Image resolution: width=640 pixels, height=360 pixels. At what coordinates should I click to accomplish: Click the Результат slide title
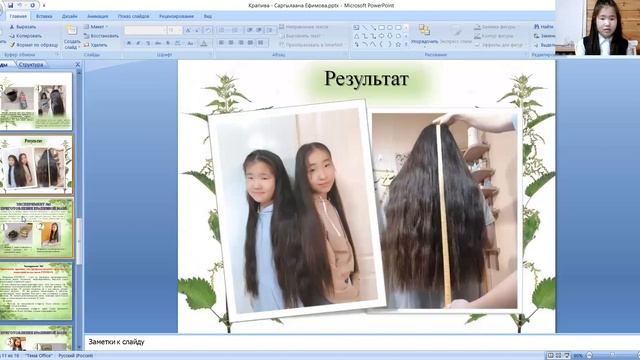366,78
